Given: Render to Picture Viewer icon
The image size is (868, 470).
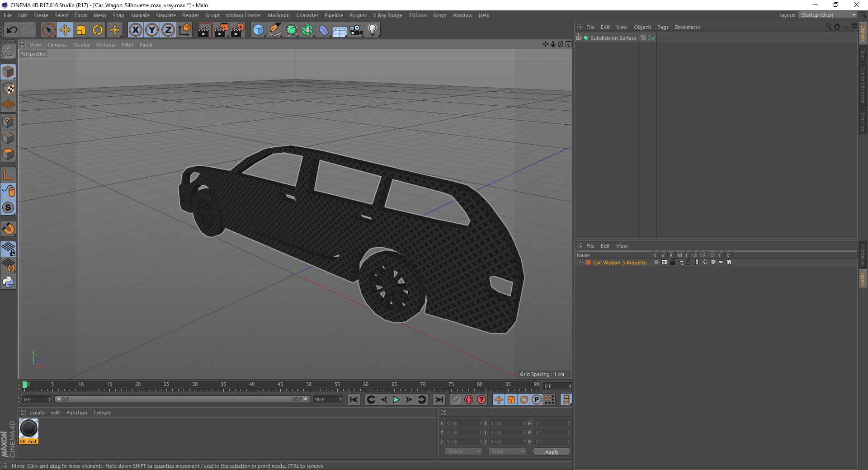Looking at the screenshot, I should (x=221, y=30).
